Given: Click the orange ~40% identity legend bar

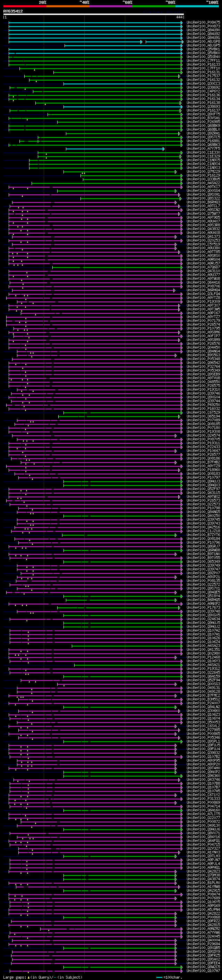Looking at the screenshot, I should coord(68,6).
